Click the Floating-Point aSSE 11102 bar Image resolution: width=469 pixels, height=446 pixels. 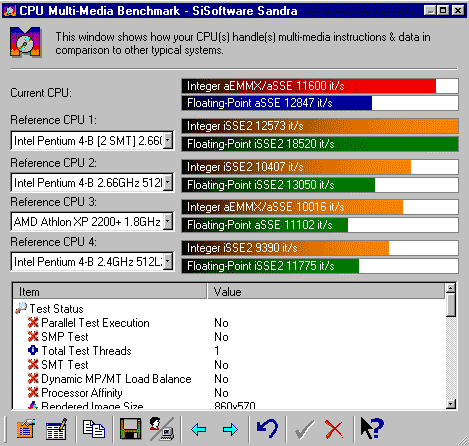coord(320,225)
